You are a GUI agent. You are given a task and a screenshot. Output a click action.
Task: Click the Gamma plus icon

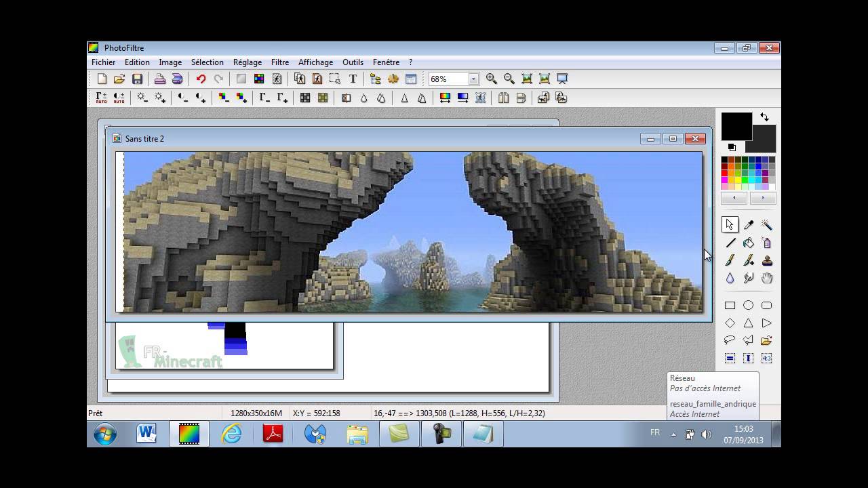[x=282, y=98]
